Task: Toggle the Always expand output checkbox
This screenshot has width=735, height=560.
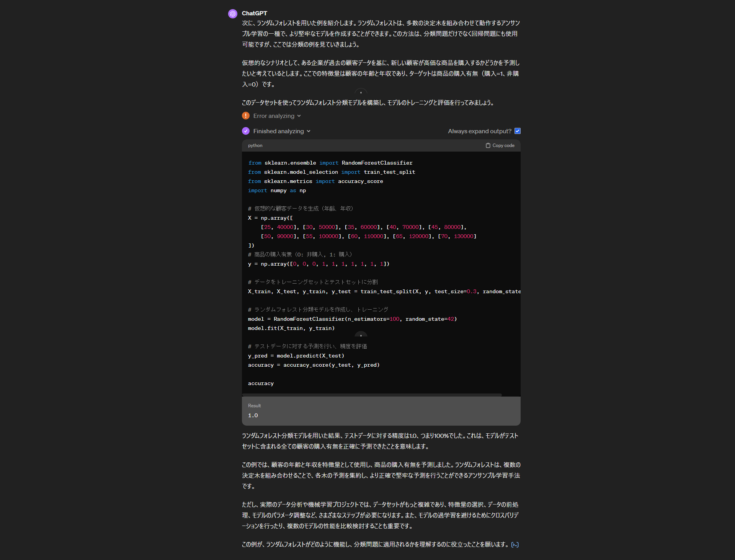Action: [518, 131]
